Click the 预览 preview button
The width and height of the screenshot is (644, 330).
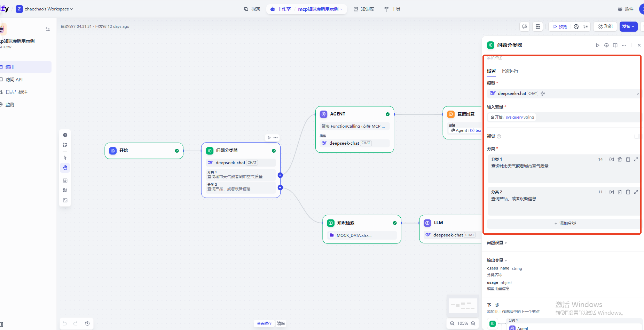(x=560, y=26)
